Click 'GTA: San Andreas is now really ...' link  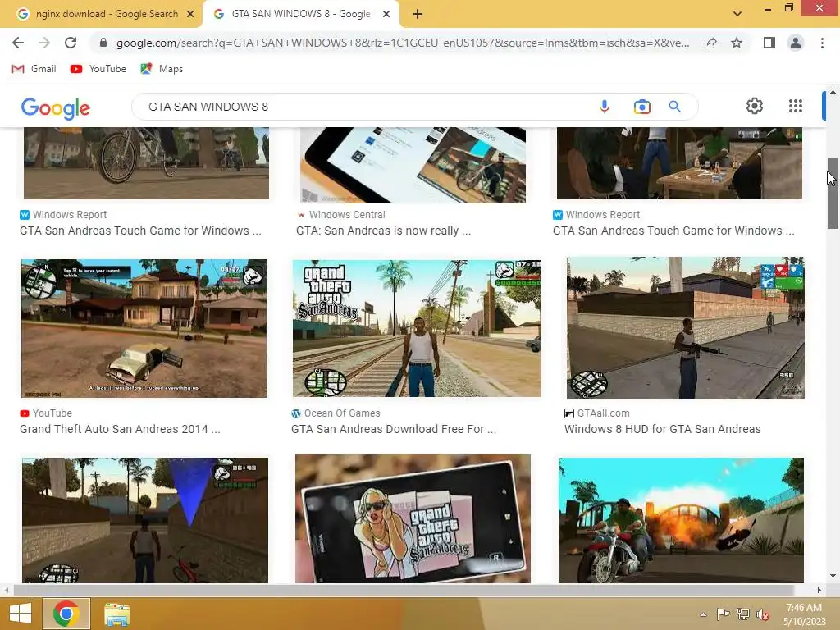384,231
